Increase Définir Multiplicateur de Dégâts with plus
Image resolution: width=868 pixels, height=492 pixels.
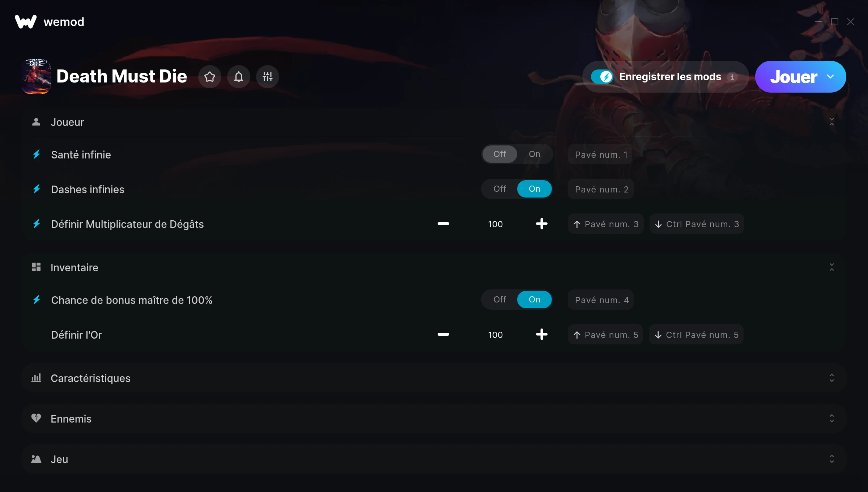coord(541,224)
